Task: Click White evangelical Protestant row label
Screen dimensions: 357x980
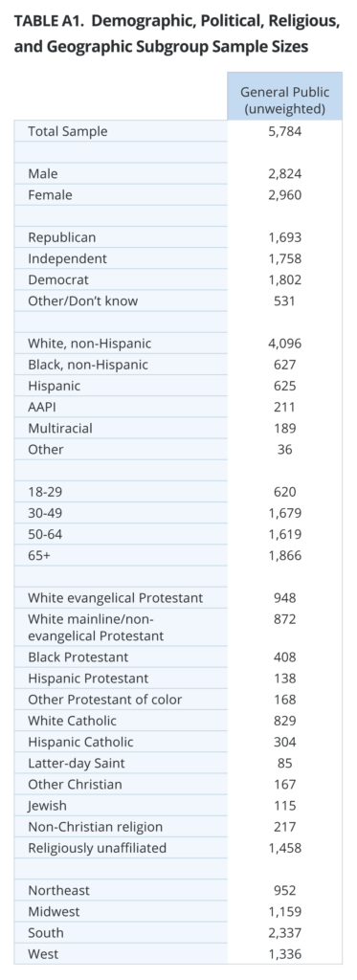Action: point(115,598)
